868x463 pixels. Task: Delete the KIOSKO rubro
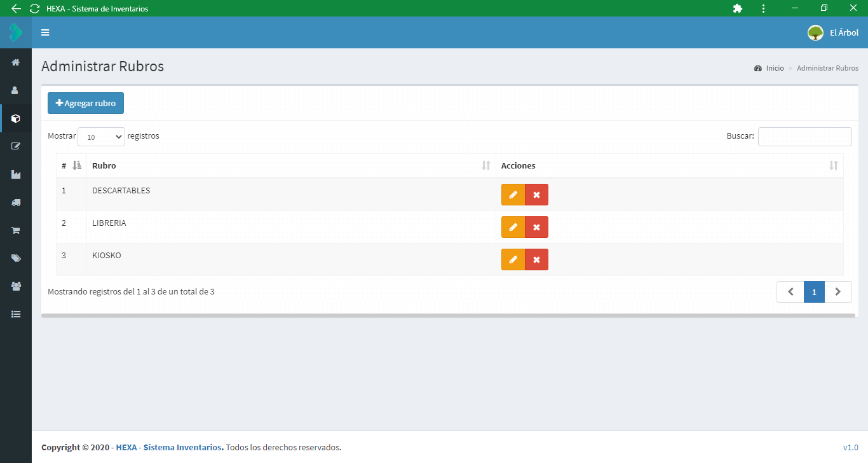(x=536, y=259)
